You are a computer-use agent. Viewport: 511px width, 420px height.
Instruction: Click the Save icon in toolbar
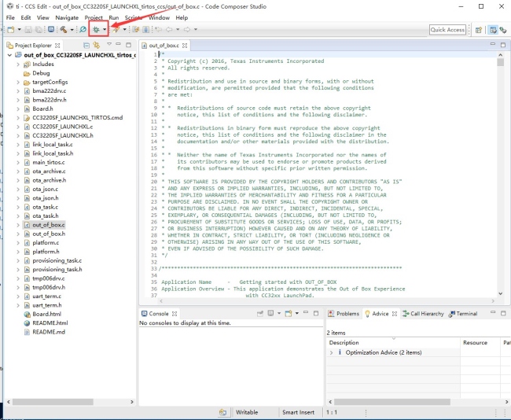point(28,29)
